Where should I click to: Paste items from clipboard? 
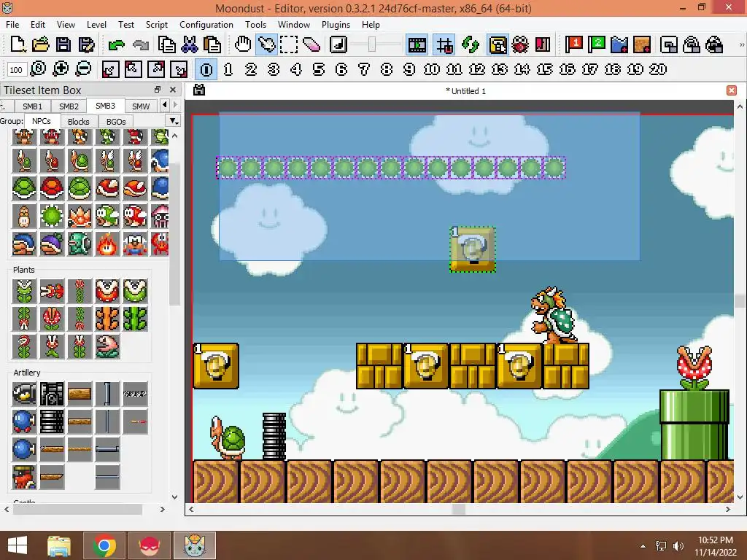pos(212,44)
